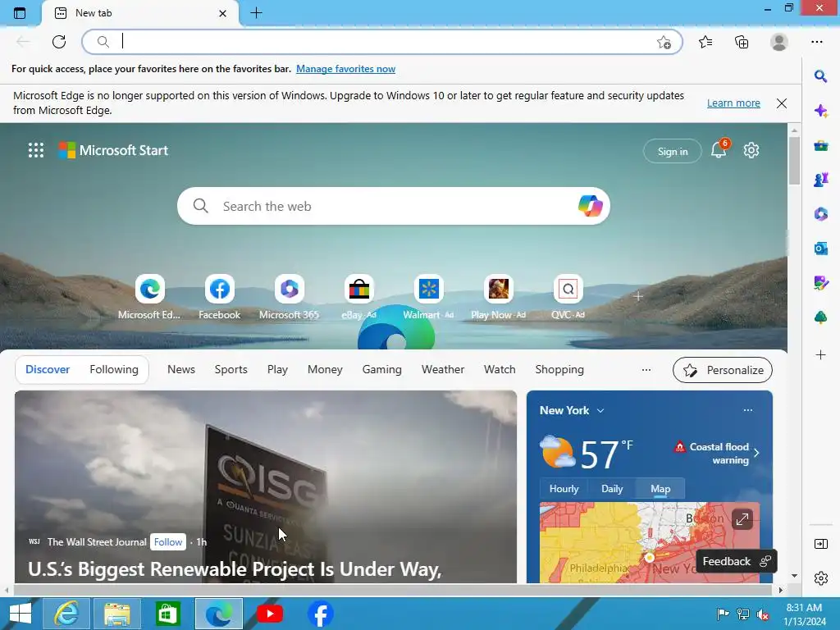Open the sidebar Search icon
The height and width of the screenshot is (630, 840).
(820, 76)
